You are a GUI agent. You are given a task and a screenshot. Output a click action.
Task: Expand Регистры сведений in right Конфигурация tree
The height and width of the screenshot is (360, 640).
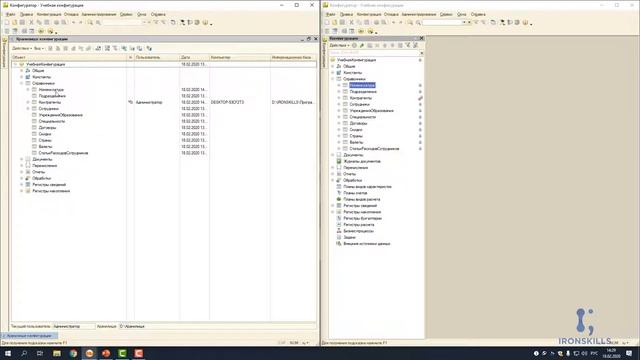pyautogui.click(x=333, y=206)
